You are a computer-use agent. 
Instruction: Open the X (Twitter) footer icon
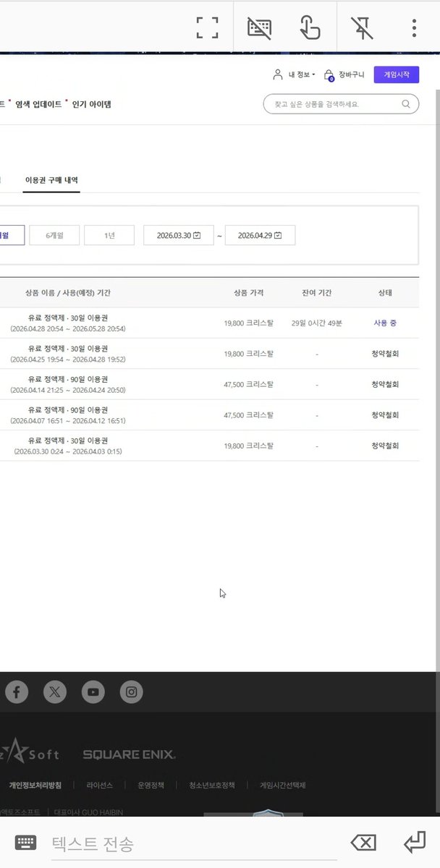(x=54, y=692)
